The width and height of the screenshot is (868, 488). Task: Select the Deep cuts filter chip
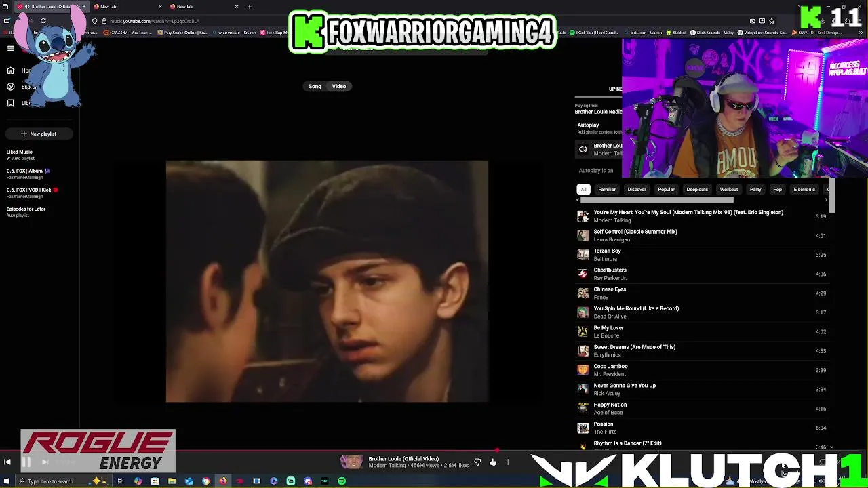[x=697, y=189]
